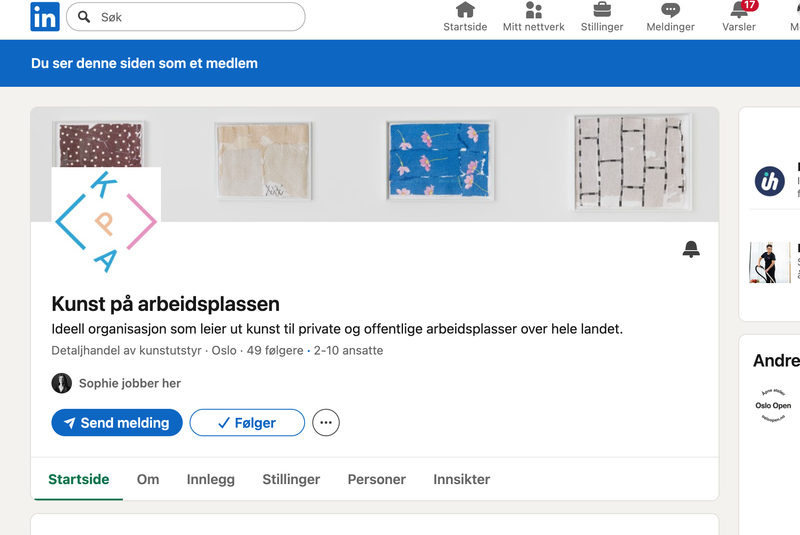Open Varsler bell with 17 badge
This screenshot has width=800, height=535.
[739, 11]
